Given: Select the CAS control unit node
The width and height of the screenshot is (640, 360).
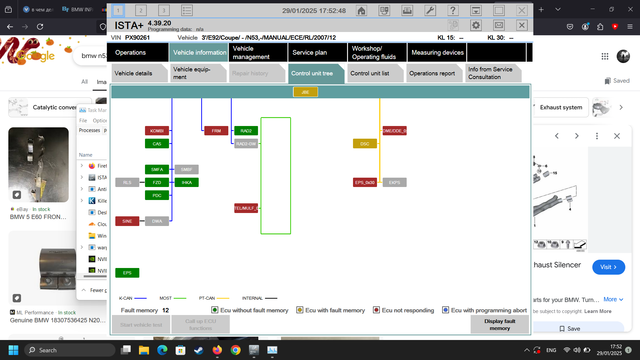Looking at the screenshot, I should [x=157, y=144].
